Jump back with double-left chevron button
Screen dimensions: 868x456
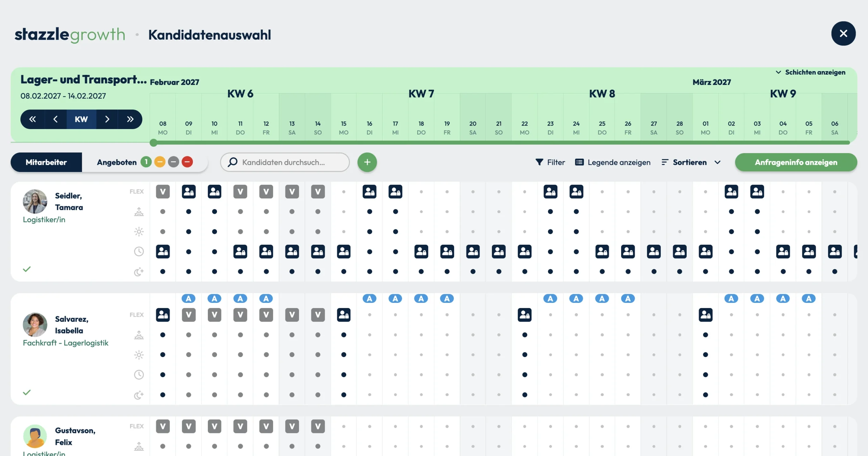point(33,119)
